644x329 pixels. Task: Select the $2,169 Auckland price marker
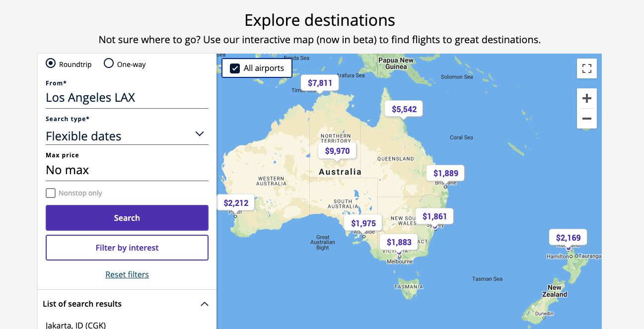[568, 238]
